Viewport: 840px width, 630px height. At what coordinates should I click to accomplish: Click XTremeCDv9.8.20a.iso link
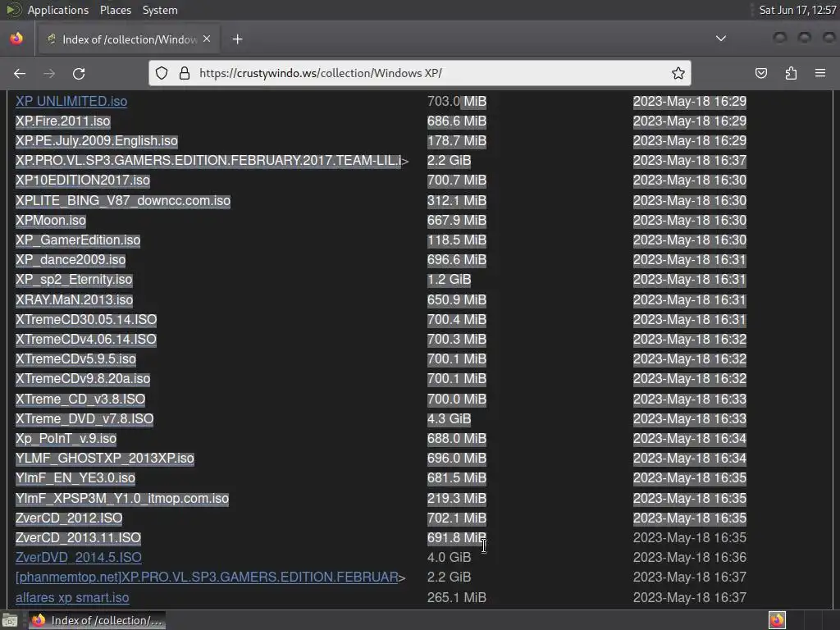click(83, 379)
